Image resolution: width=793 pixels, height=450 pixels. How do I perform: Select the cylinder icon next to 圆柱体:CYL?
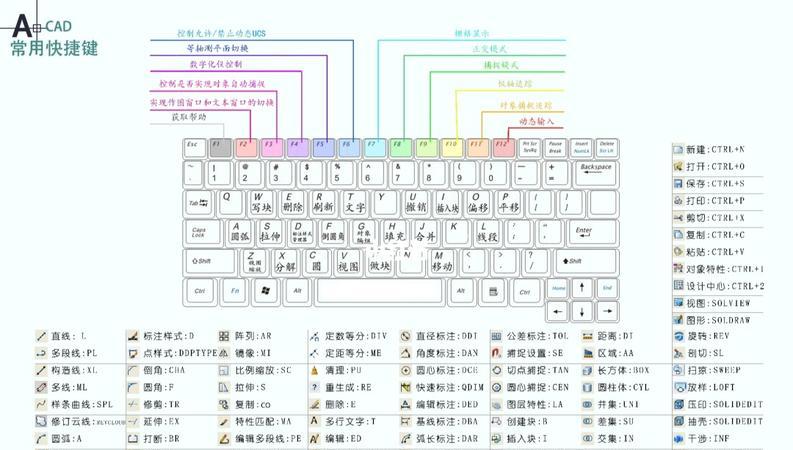[x=587, y=387]
